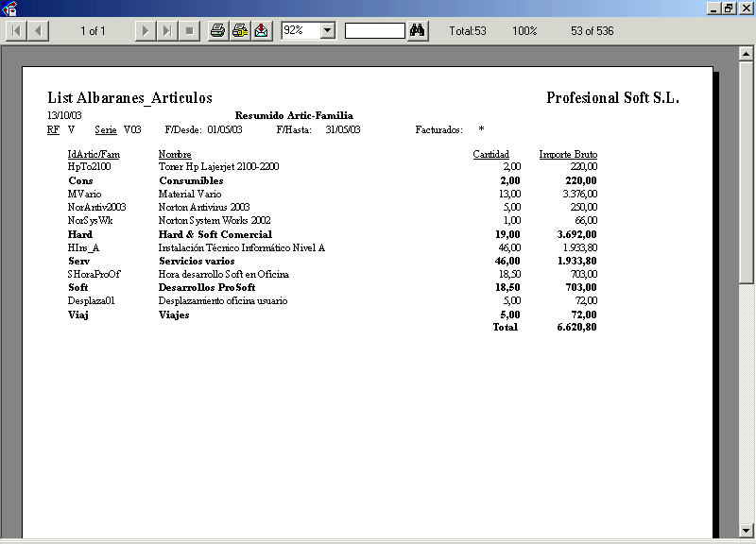Click the Total row amount 6.620,80
Screen dimensions: 756x544
pyautogui.click(x=576, y=328)
